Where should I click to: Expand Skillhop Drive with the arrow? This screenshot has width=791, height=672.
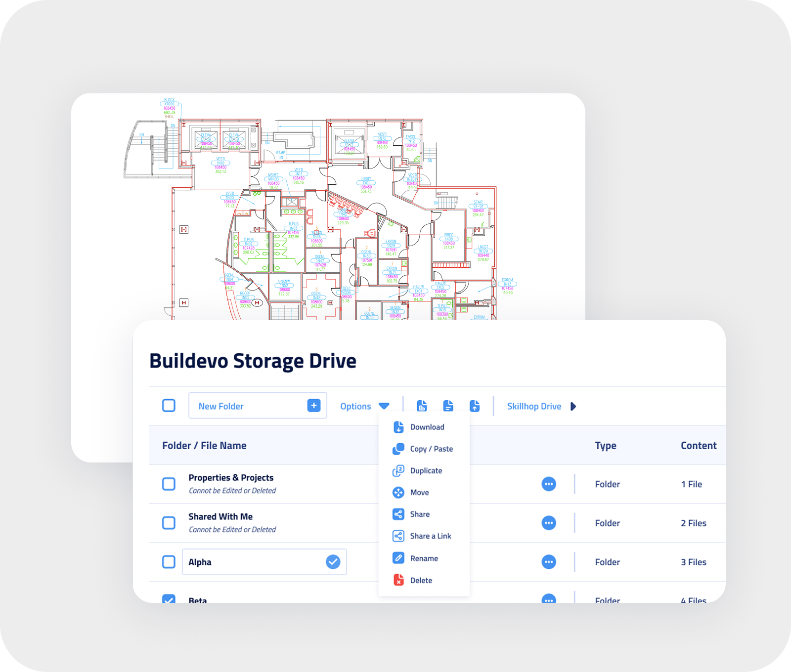point(573,406)
